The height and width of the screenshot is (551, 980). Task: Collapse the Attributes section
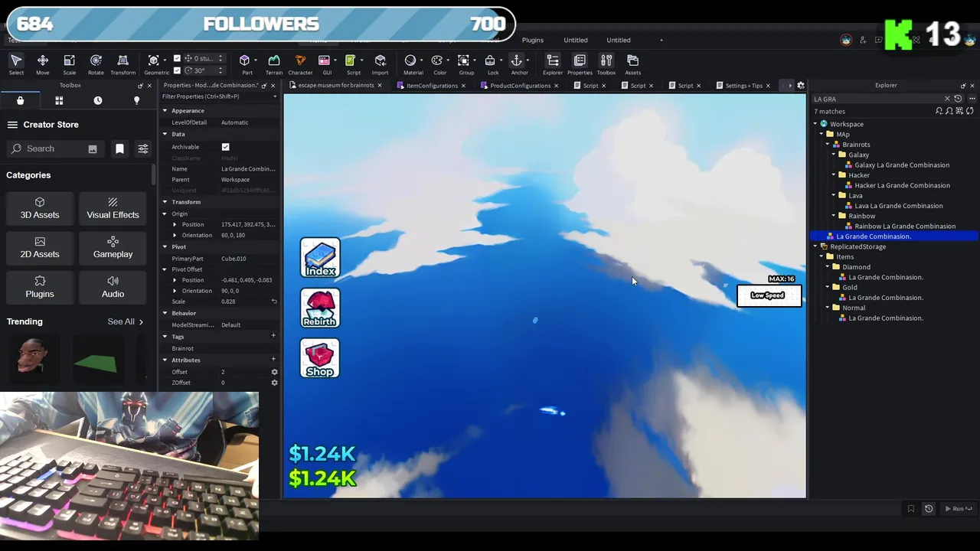coord(165,360)
